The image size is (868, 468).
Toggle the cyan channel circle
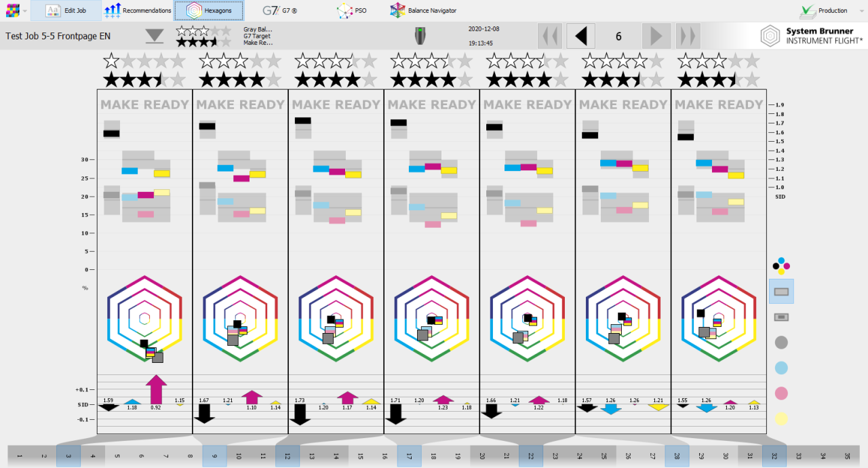click(781, 368)
